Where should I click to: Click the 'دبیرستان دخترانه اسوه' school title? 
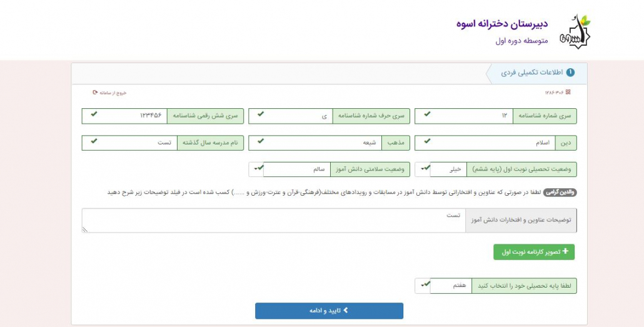(x=502, y=23)
